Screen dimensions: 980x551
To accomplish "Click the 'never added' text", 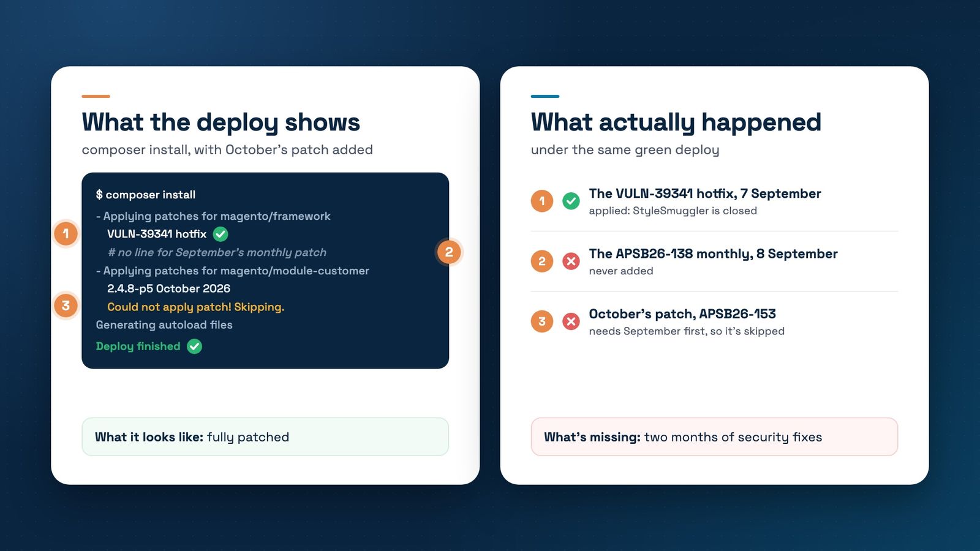I will coord(621,271).
